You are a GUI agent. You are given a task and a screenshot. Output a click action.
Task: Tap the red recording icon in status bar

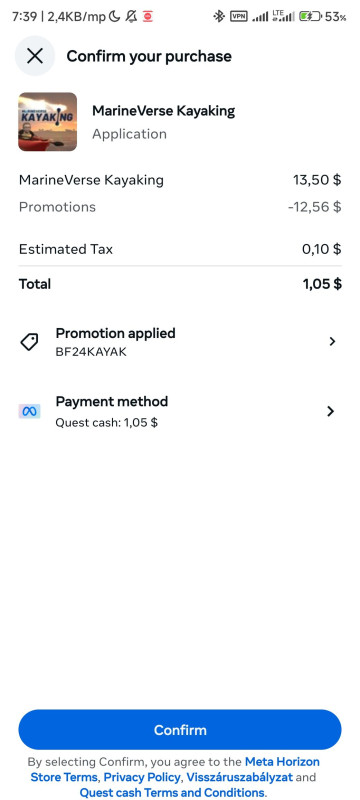point(148,16)
